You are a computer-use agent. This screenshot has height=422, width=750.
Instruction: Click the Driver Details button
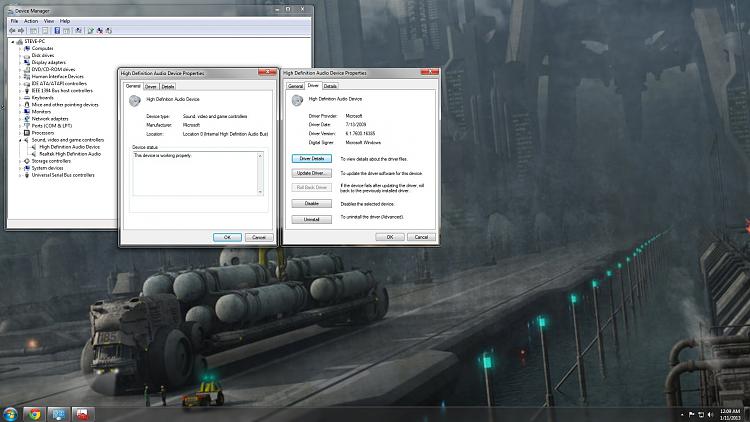point(311,158)
